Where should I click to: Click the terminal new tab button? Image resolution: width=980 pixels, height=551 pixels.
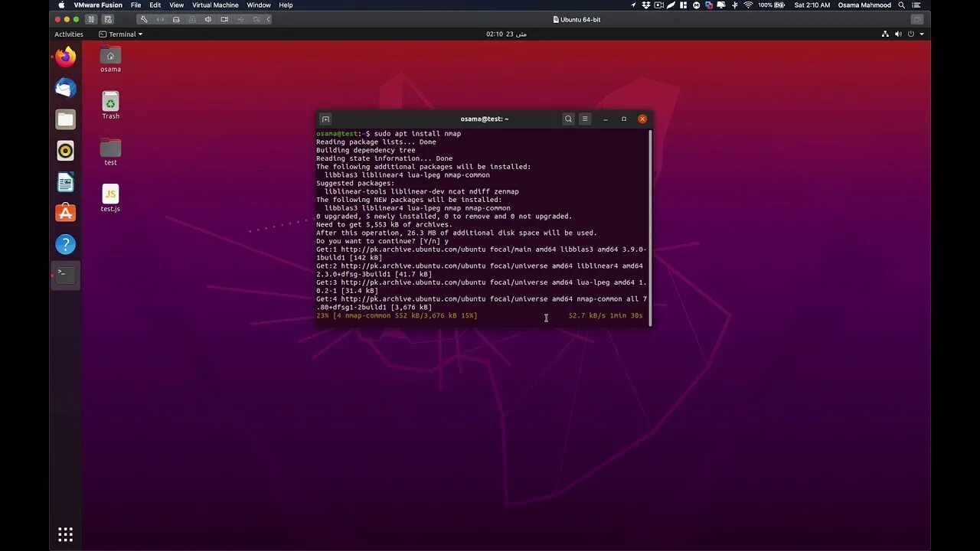(x=325, y=119)
